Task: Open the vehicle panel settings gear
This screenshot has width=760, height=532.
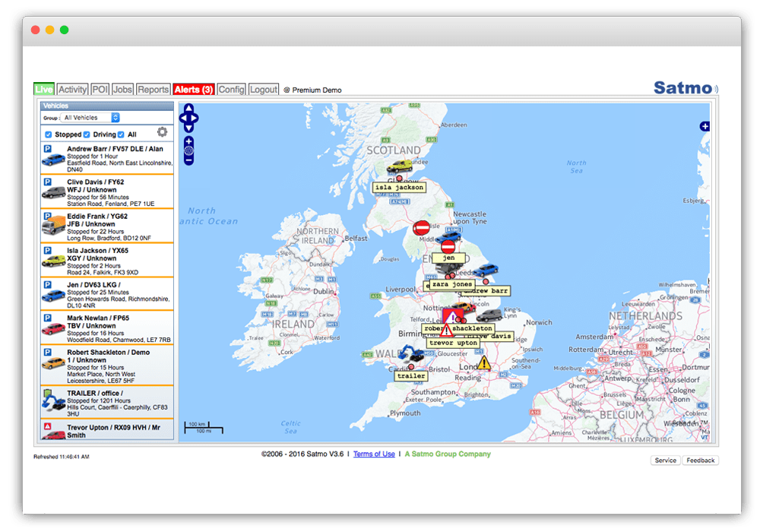Action: point(160,131)
